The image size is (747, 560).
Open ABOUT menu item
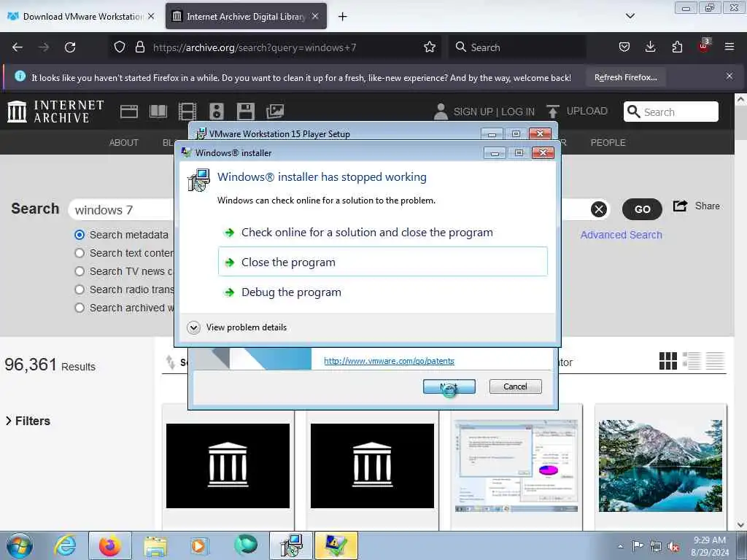tap(124, 142)
